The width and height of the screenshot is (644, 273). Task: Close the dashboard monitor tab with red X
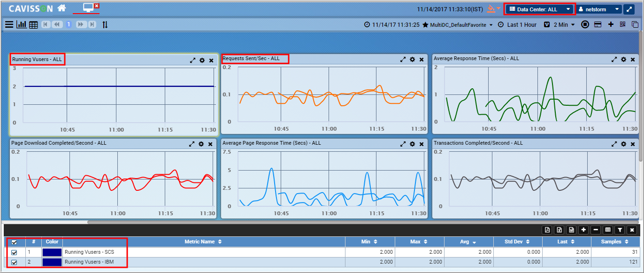pyautogui.click(x=96, y=6)
